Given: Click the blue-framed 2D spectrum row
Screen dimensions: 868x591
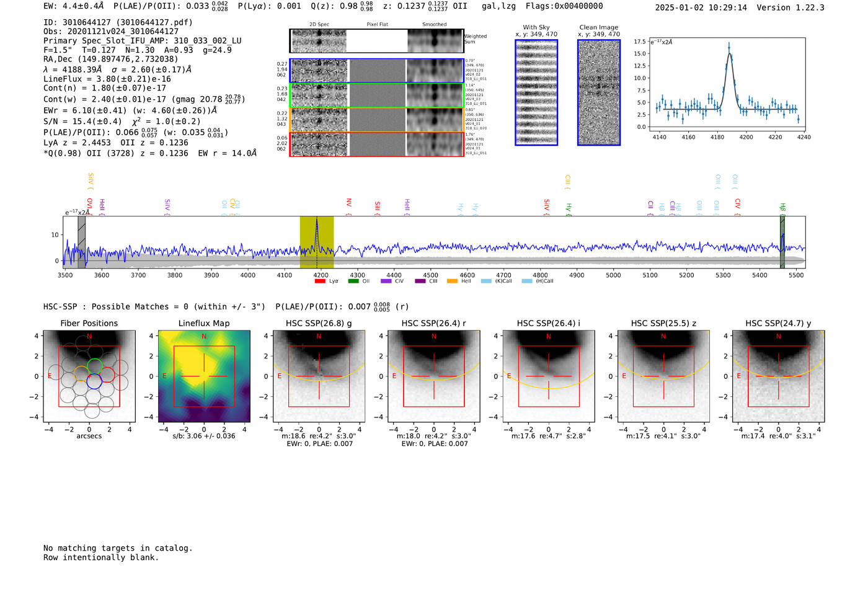Looking at the screenshot, I should click(377, 71).
